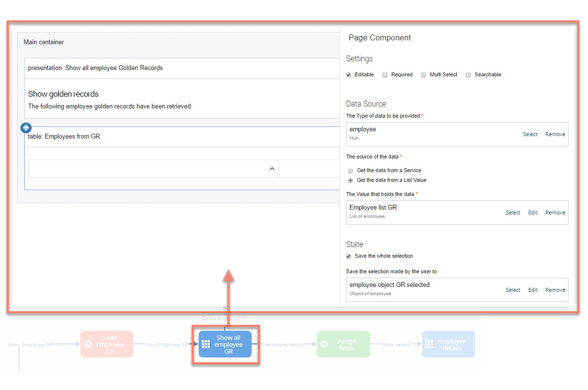The image size is (588, 390).
Task: Edit employee object GR selected value
Action: click(533, 290)
